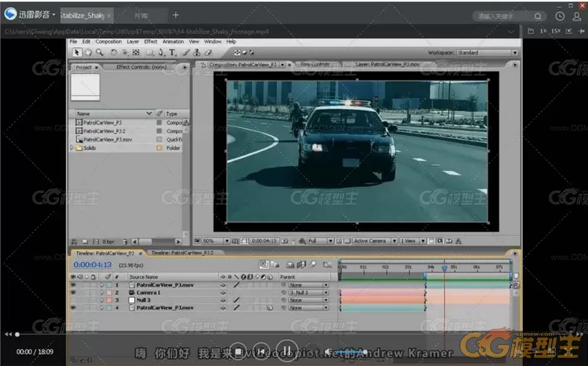Select the Selection arrow tool

click(x=77, y=53)
